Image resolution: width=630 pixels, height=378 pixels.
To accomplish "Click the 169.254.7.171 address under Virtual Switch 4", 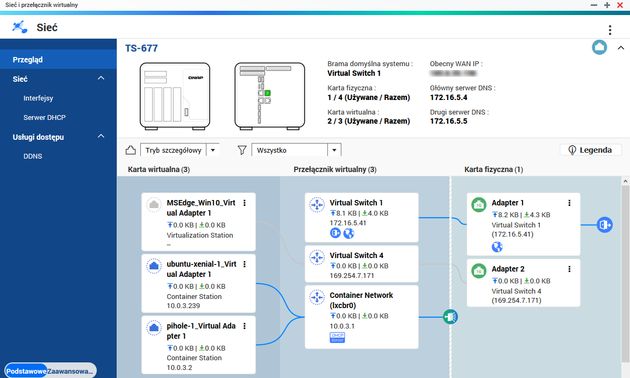I will click(352, 276).
